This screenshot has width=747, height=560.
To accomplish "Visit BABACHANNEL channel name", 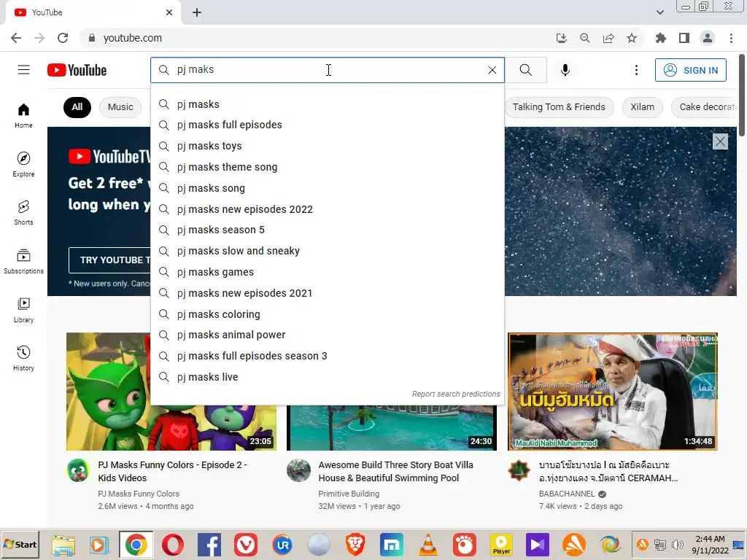I will 567,494.
